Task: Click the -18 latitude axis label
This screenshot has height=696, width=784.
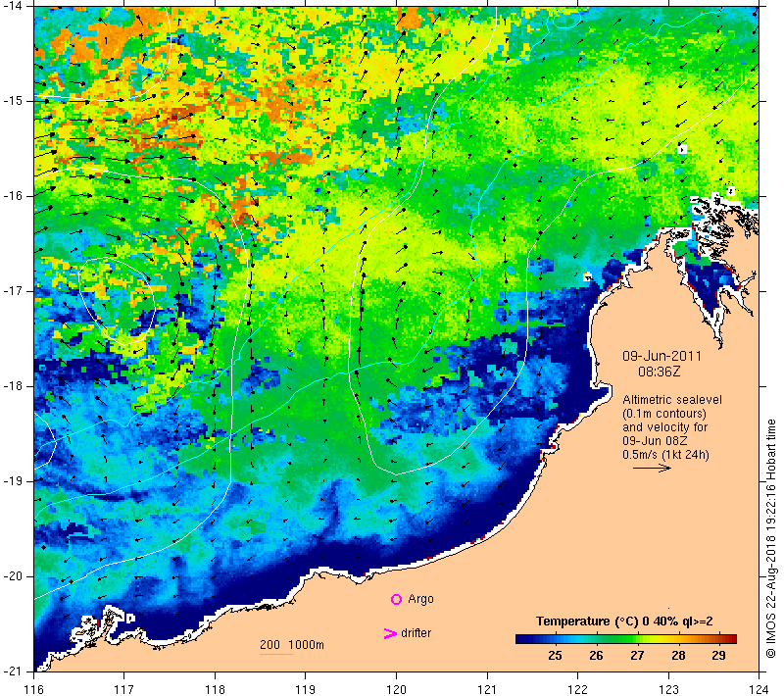Action: point(12,386)
